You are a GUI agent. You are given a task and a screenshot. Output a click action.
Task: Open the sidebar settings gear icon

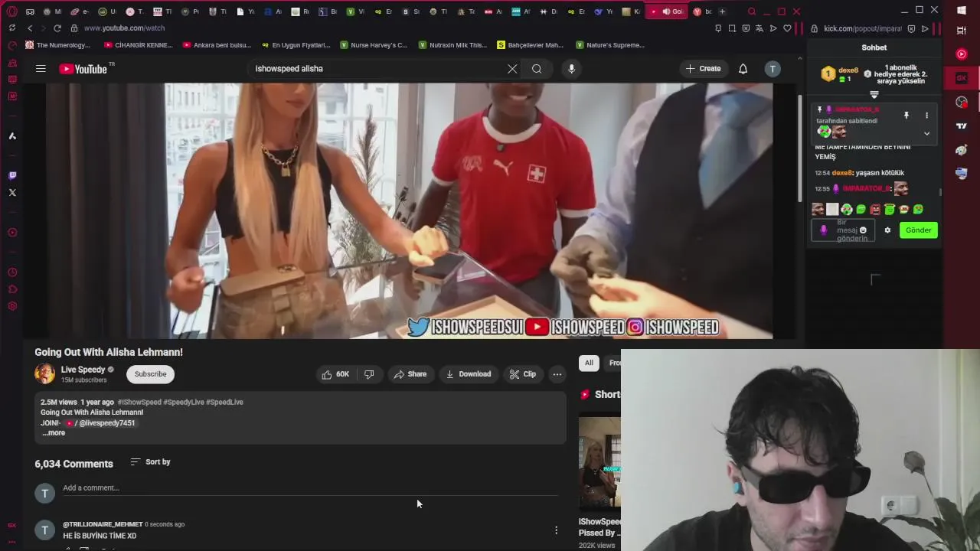12,306
